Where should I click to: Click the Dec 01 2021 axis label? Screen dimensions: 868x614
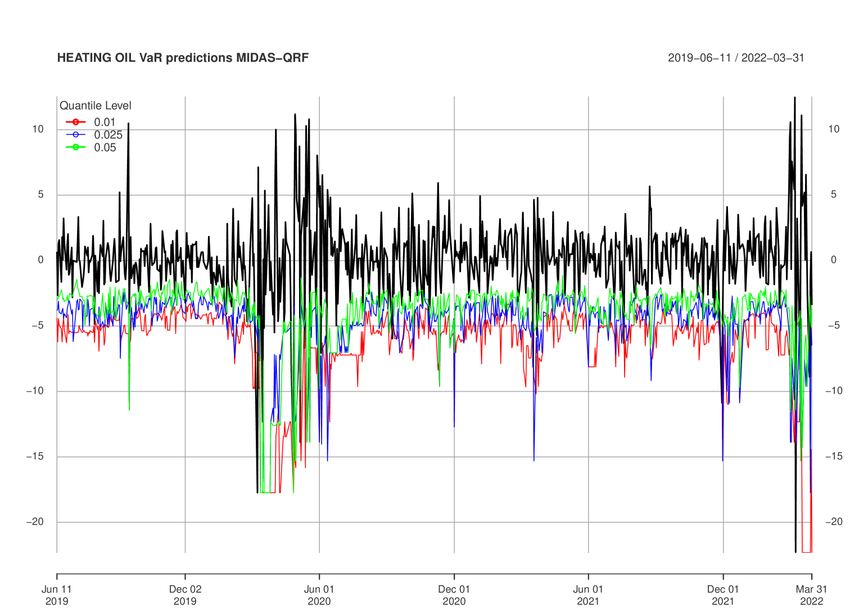click(x=723, y=595)
